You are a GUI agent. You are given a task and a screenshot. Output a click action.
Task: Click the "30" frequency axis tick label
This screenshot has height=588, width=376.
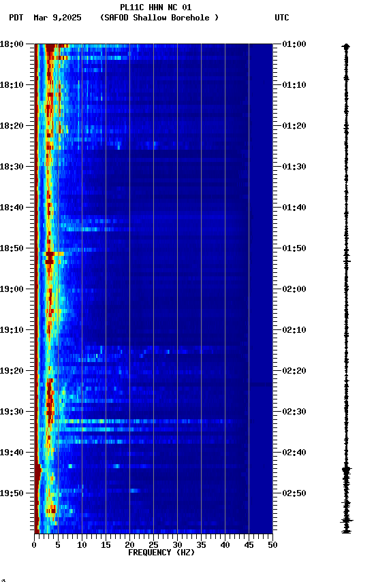point(177,545)
